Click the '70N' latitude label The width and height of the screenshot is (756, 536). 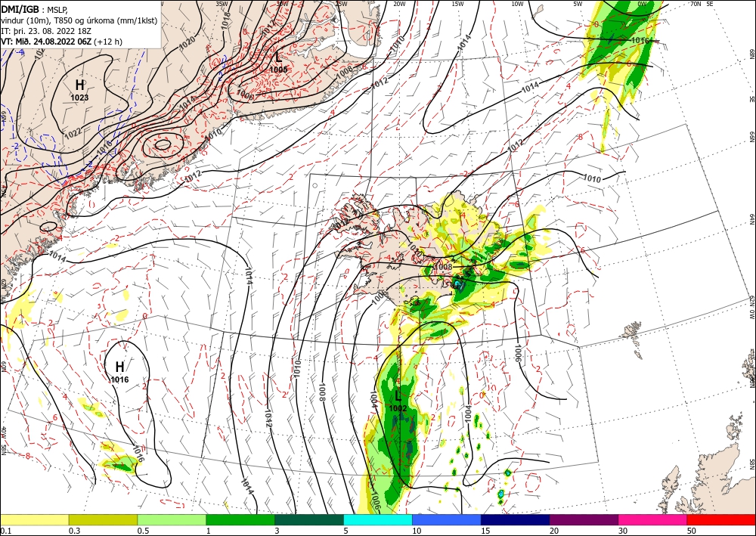[x=695, y=3]
